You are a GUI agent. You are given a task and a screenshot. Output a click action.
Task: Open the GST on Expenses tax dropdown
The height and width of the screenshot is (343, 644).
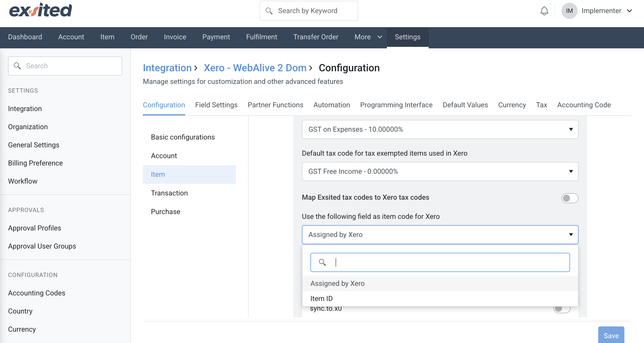[440, 129]
